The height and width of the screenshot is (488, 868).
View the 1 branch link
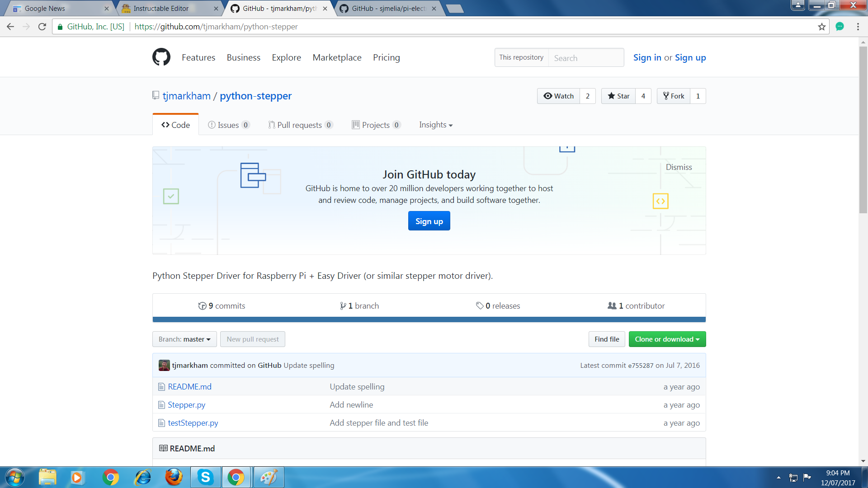click(x=359, y=306)
